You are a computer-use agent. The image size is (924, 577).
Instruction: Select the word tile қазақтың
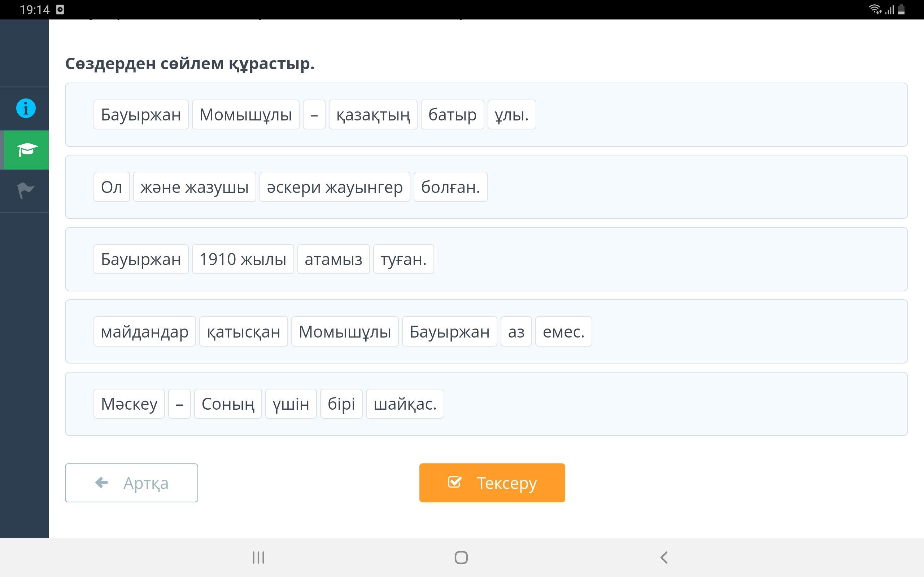point(372,115)
